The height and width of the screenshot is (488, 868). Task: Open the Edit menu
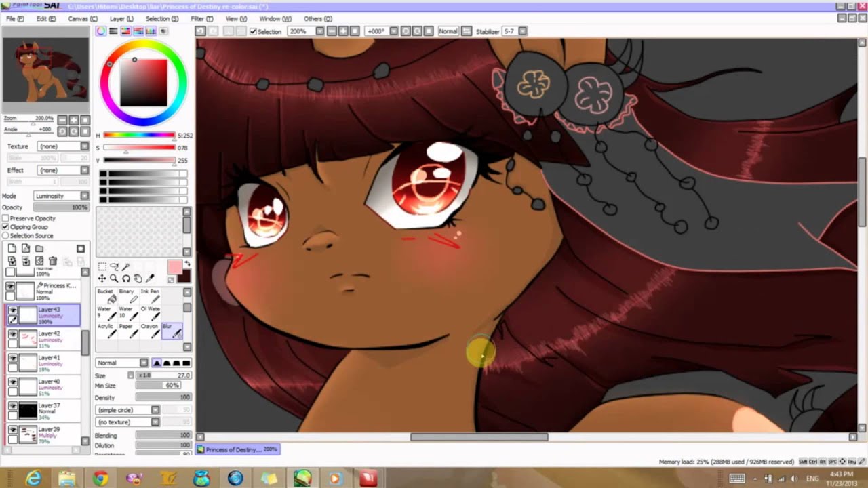pyautogui.click(x=45, y=19)
